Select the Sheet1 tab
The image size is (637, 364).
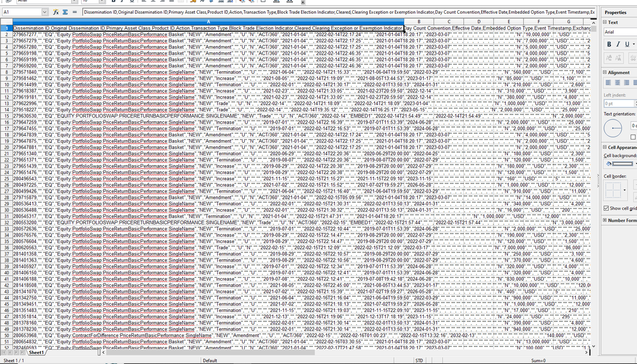36,352
